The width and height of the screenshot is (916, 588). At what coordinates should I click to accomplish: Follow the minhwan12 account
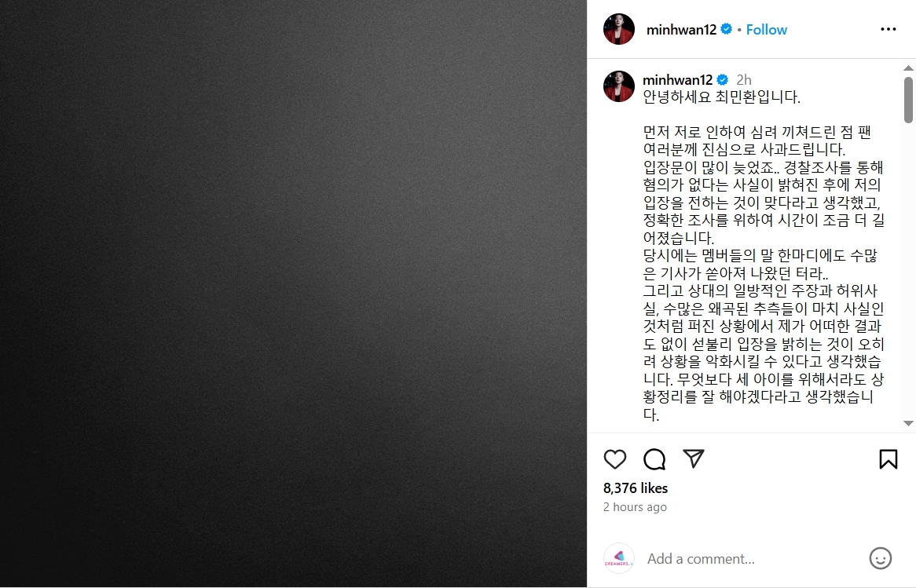click(x=767, y=30)
